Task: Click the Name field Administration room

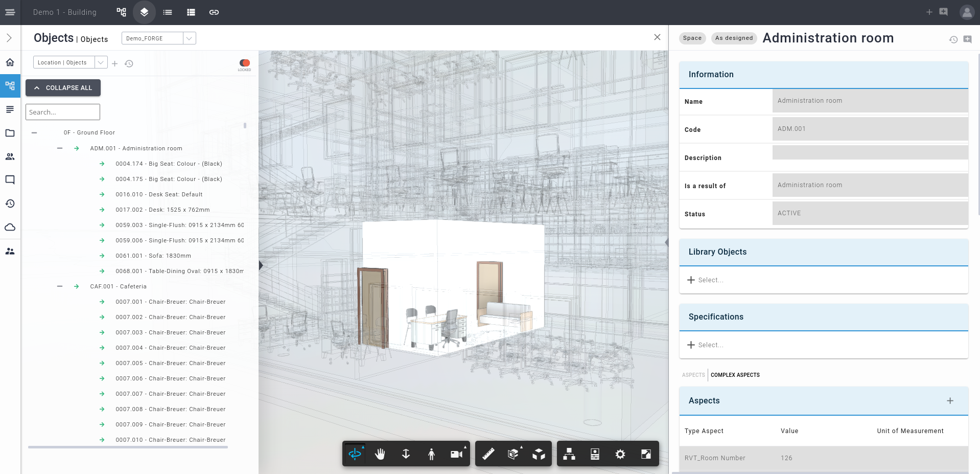Action: point(870,101)
